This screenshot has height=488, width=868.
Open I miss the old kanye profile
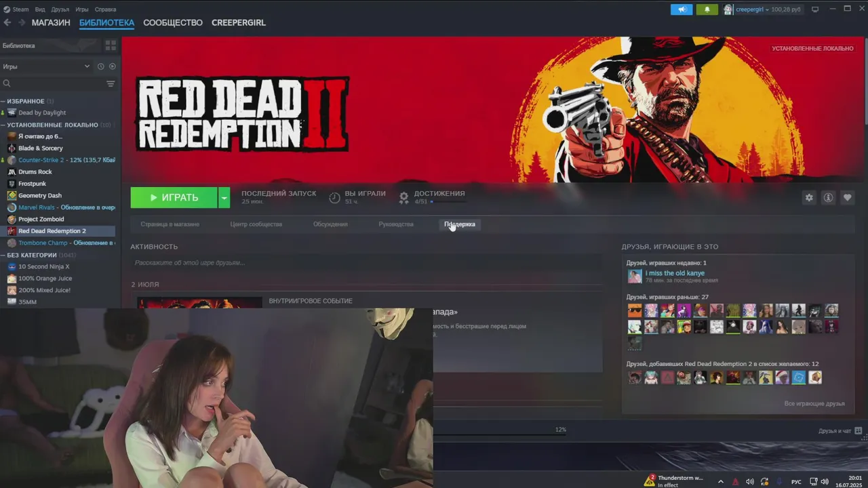click(x=675, y=273)
